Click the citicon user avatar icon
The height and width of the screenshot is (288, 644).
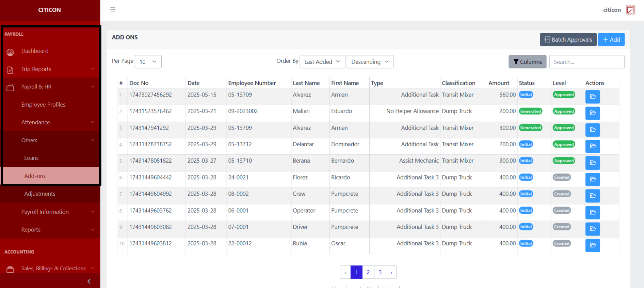click(630, 10)
